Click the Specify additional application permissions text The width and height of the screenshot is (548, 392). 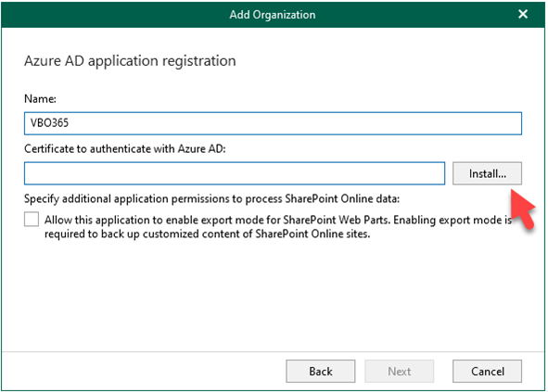(211, 199)
